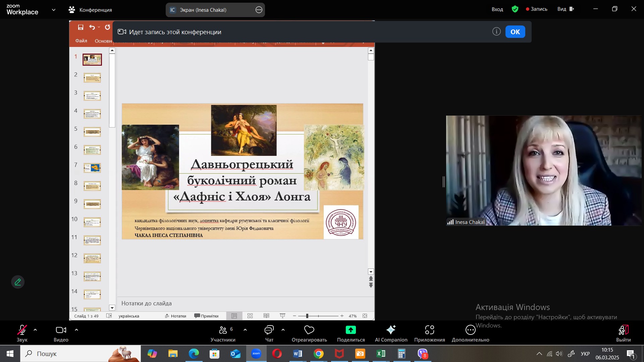Open Приложения apps panel
The height and width of the screenshot is (362, 644).
(430, 334)
